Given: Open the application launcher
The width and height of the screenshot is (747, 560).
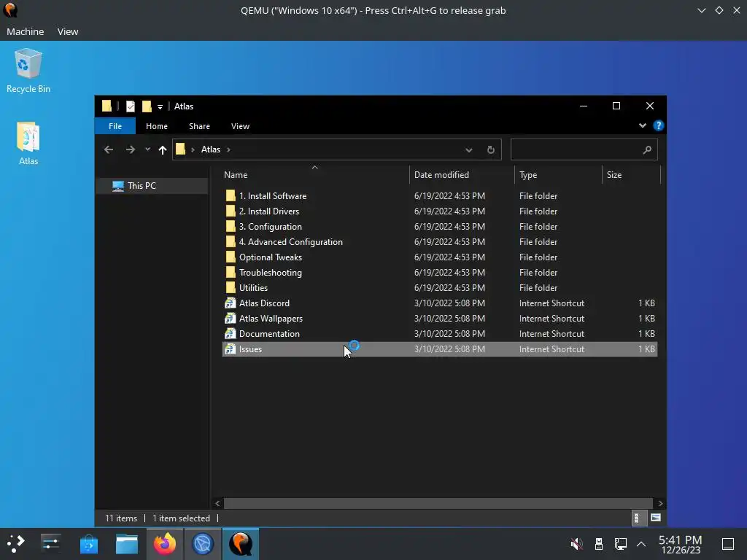Looking at the screenshot, I should (16, 543).
